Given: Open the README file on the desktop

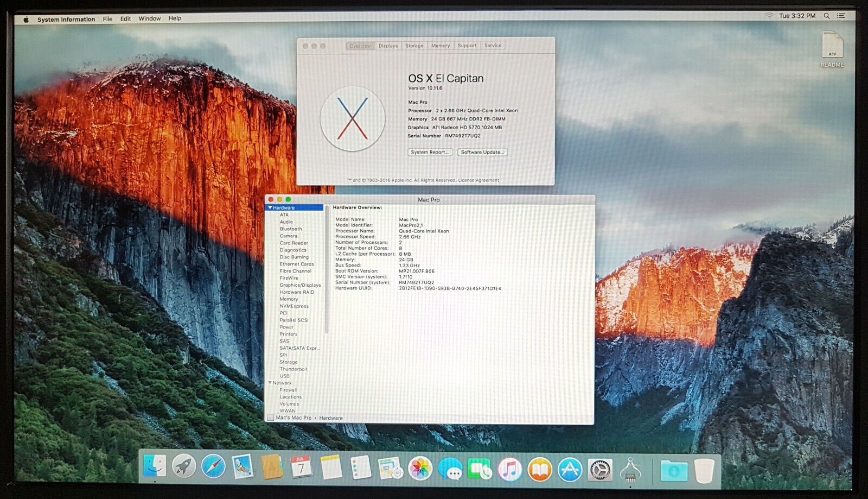Looking at the screenshot, I should point(832,49).
